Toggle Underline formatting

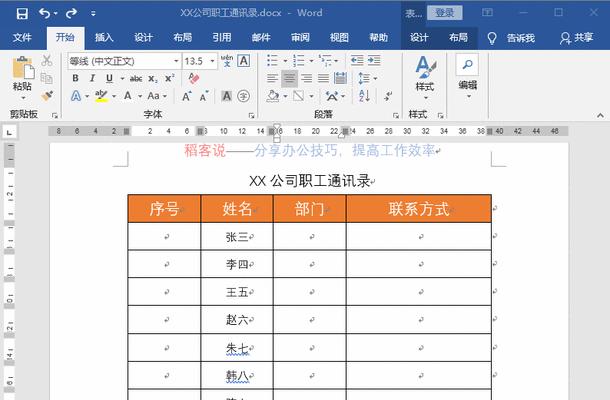tap(110, 78)
